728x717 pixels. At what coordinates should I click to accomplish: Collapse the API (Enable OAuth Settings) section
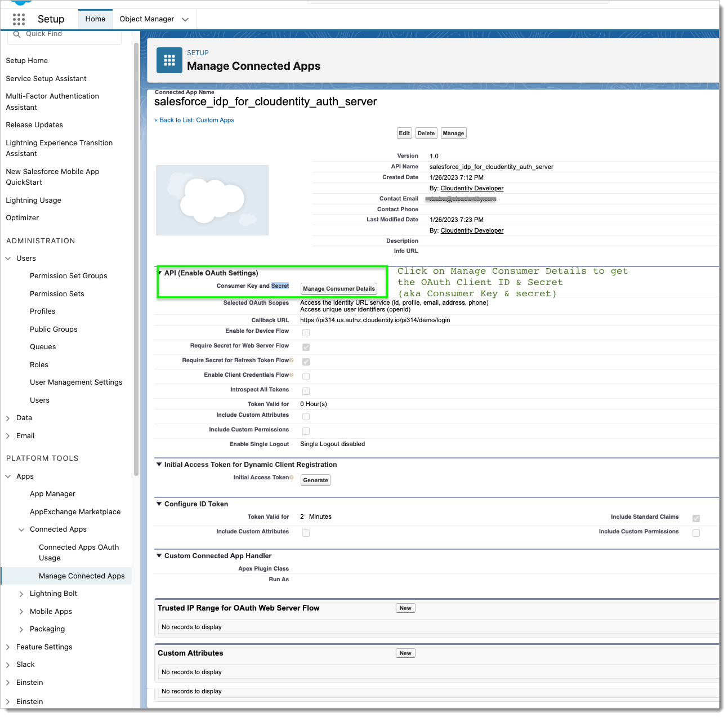159,273
